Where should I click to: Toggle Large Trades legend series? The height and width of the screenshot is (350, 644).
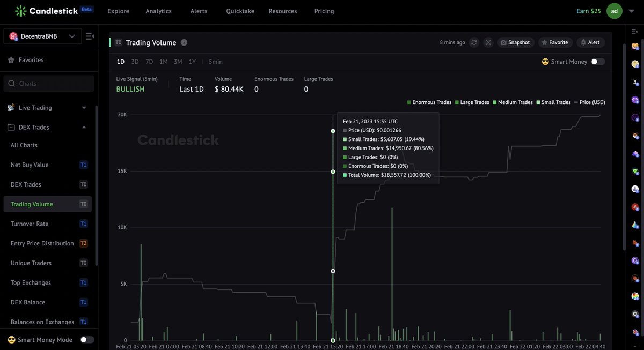(472, 102)
